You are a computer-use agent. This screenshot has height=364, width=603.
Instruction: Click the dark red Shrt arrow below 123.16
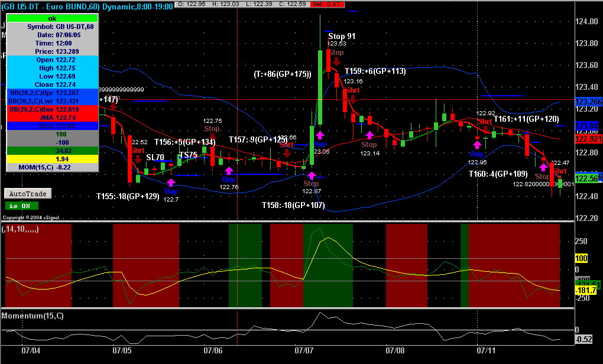click(353, 99)
